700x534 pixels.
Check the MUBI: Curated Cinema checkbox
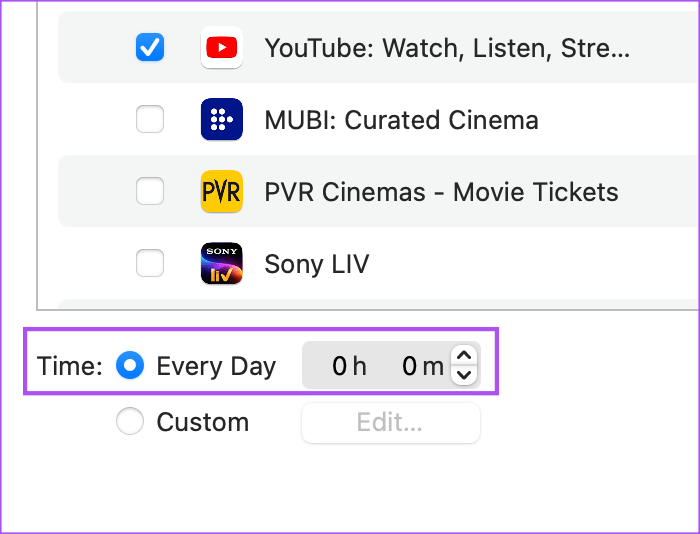(150, 119)
